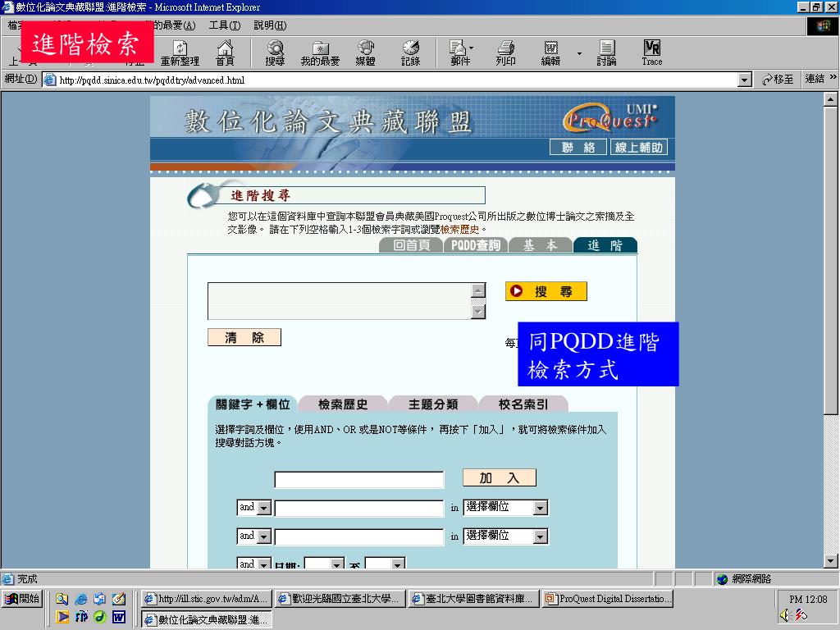
Task: Open the 校名索引 school index tab
Action: (523, 404)
